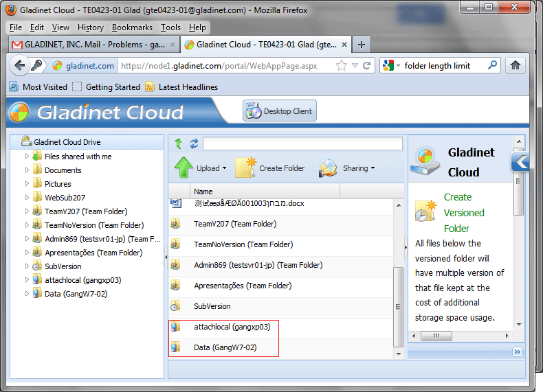Click the Latest Headlines bookmark
This screenshot has height=392, width=543.
(x=182, y=87)
